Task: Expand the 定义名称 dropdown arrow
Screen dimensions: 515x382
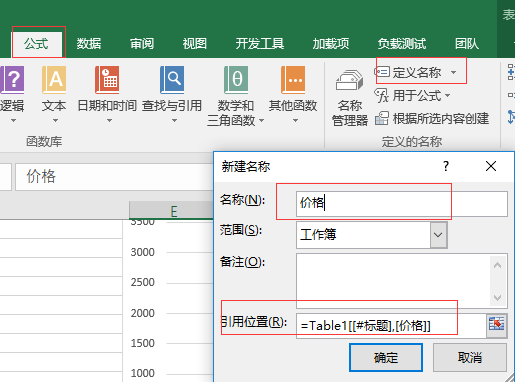Action: (453, 72)
